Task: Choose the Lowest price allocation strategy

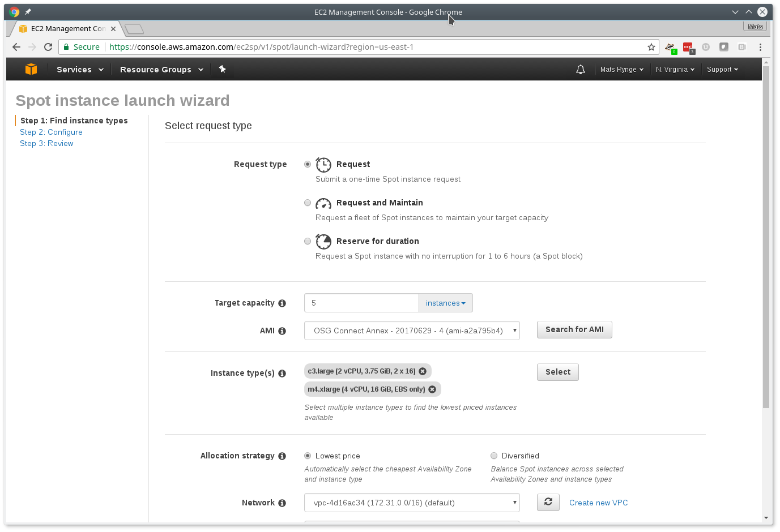Action: (x=308, y=456)
